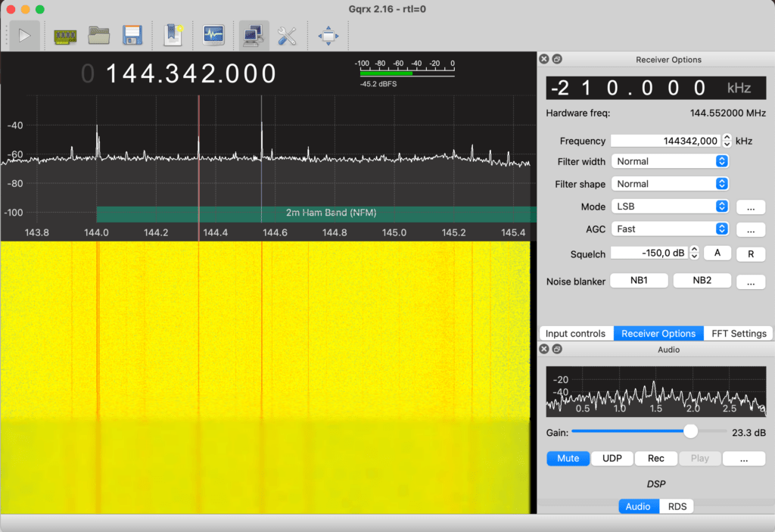Screen dimensions: 775x532
Task: Unmute audio with Mute button
Action: tap(568, 459)
